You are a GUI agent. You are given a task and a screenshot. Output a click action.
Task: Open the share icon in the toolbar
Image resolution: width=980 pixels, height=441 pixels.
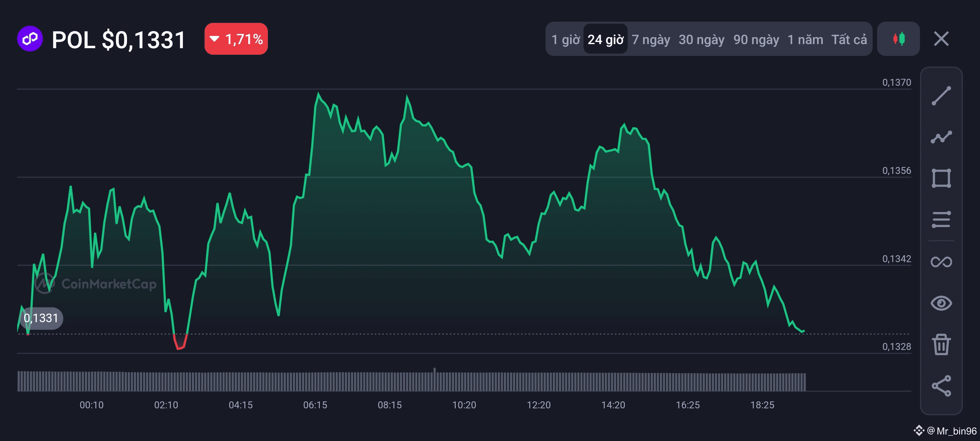coord(941,386)
